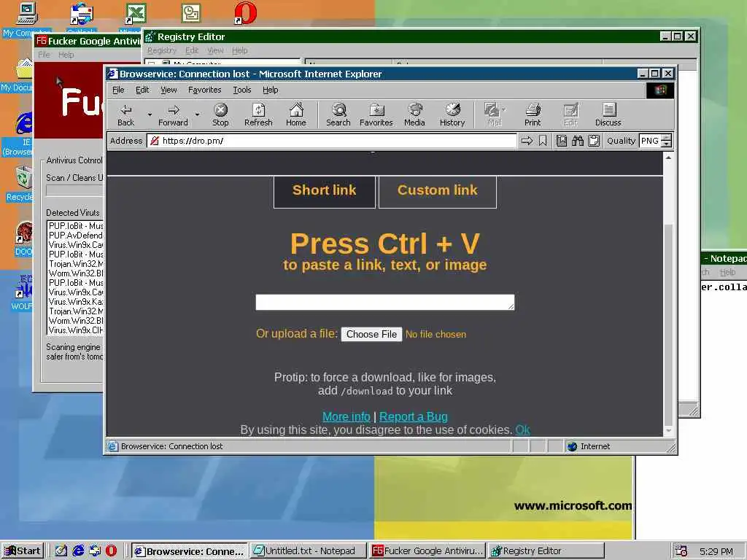747x560 pixels.
Task: Follow the More info link
Action: pyautogui.click(x=347, y=416)
